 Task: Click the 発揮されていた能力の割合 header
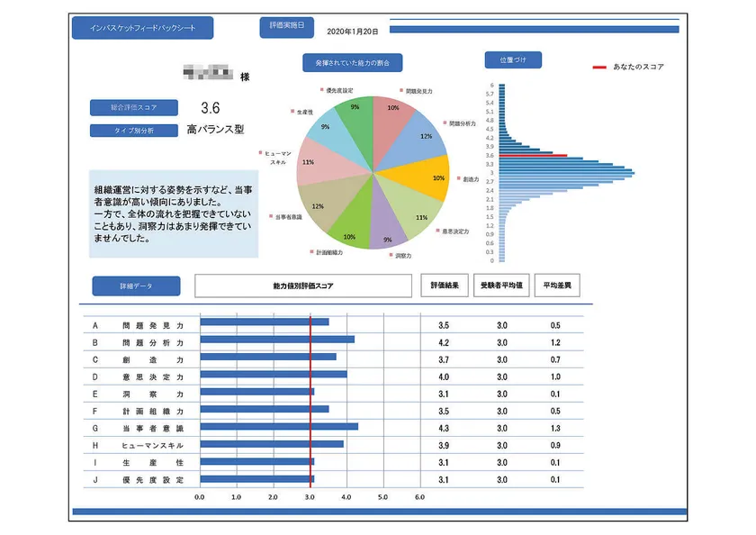353,63
